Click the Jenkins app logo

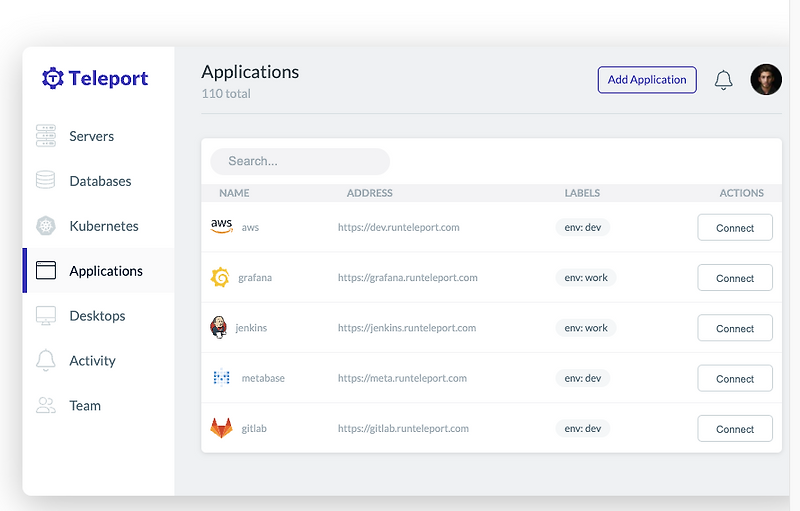[x=219, y=327]
